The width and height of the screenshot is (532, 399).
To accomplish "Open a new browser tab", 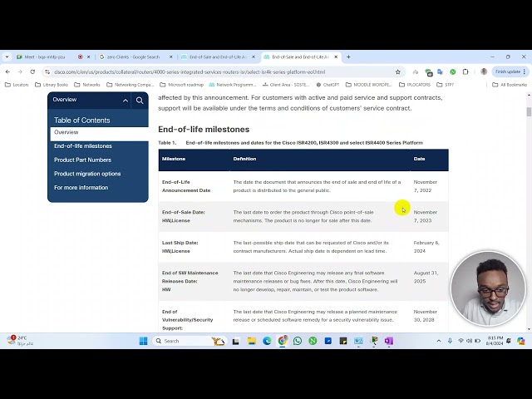I will coord(348,57).
